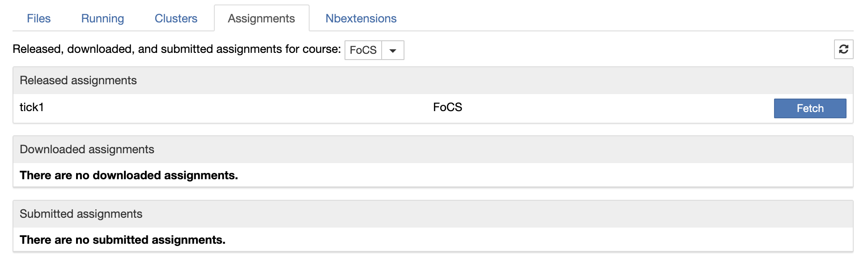The height and width of the screenshot is (276, 868).
Task: Select the Assignments tab
Action: pyautogui.click(x=261, y=18)
